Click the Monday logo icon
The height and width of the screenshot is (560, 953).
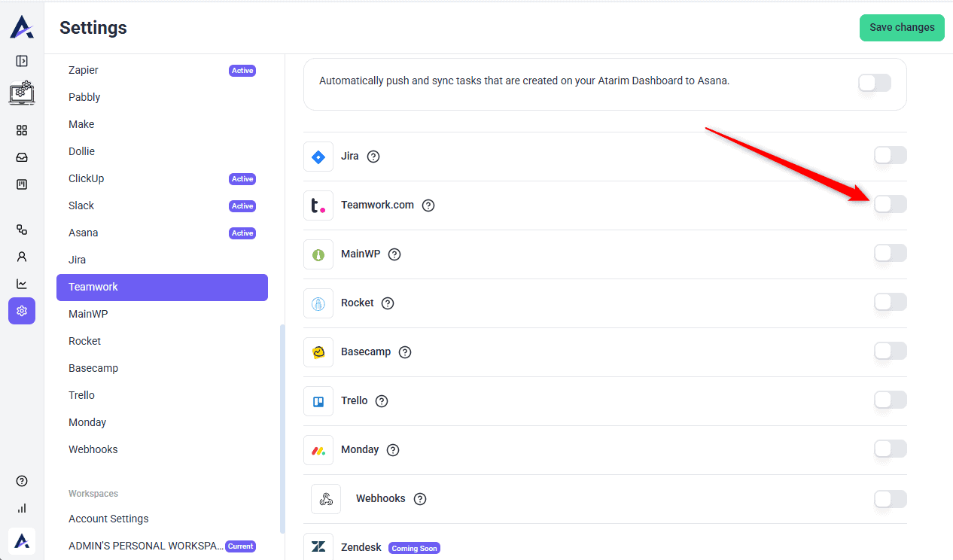[x=318, y=450]
